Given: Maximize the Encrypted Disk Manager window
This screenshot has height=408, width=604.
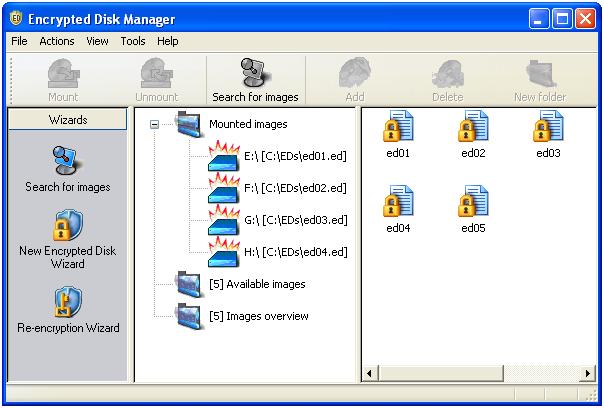Looking at the screenshot, I should 562,18.
